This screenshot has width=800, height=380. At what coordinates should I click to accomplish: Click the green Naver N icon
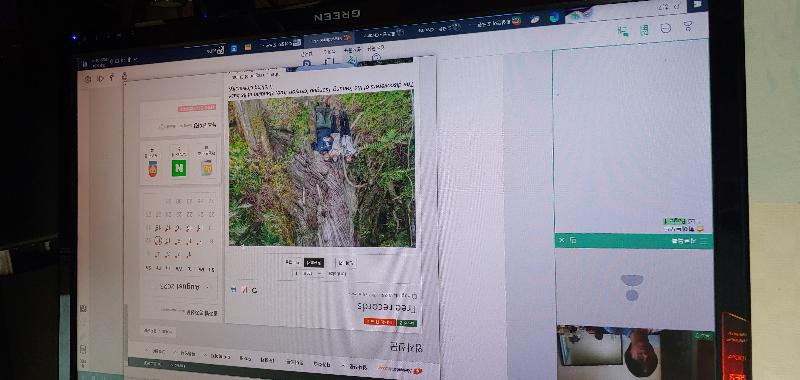click(179, 168)
